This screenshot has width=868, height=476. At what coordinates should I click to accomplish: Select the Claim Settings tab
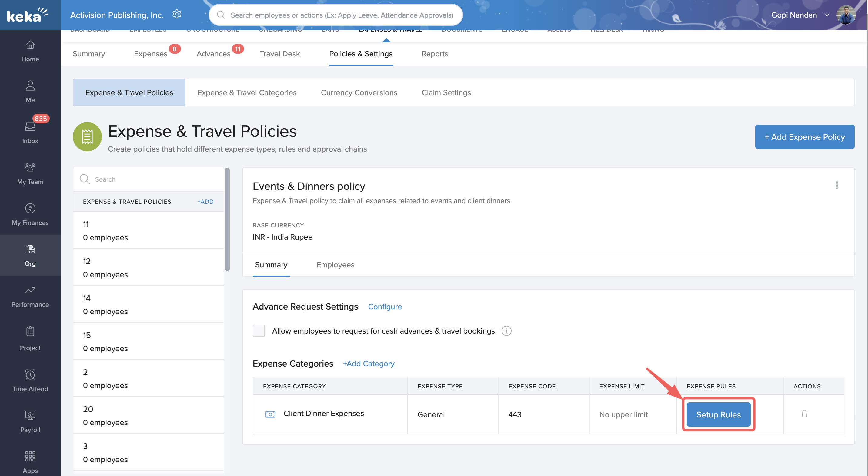(x=446, y=92)
